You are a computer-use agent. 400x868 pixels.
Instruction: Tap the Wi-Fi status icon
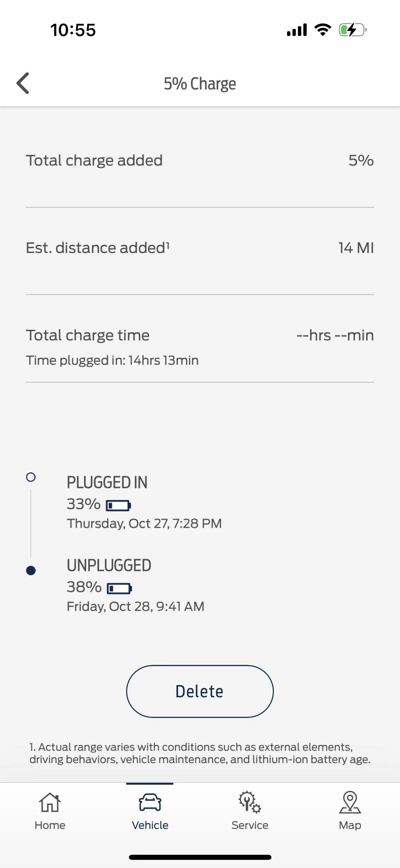click(x=323, y=30)
